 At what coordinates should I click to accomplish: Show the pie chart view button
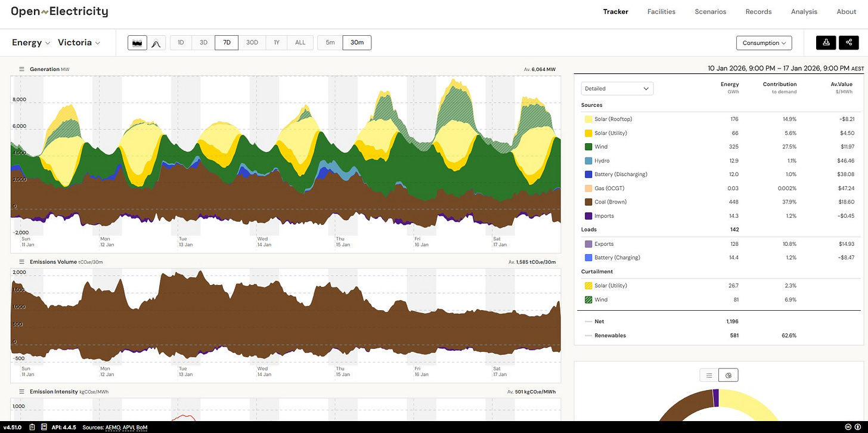tap(728, 375)
